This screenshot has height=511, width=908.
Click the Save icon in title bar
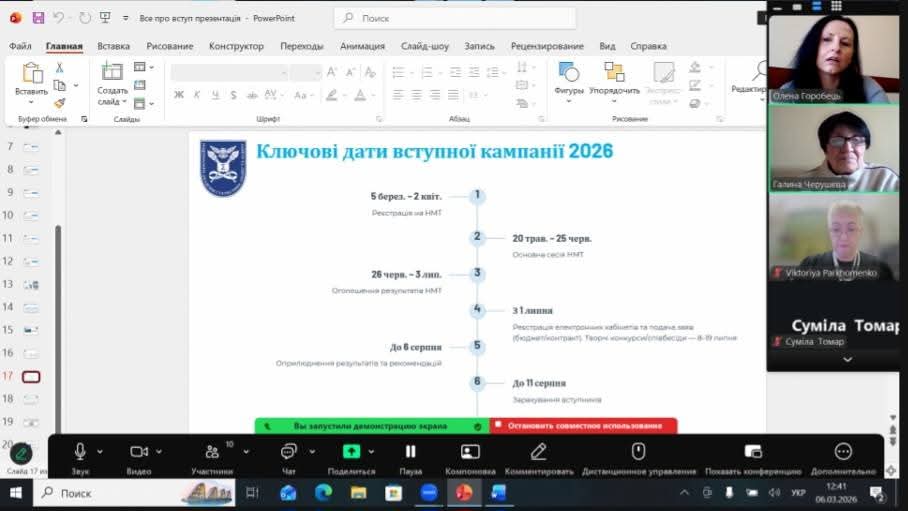tap(38, 18)
